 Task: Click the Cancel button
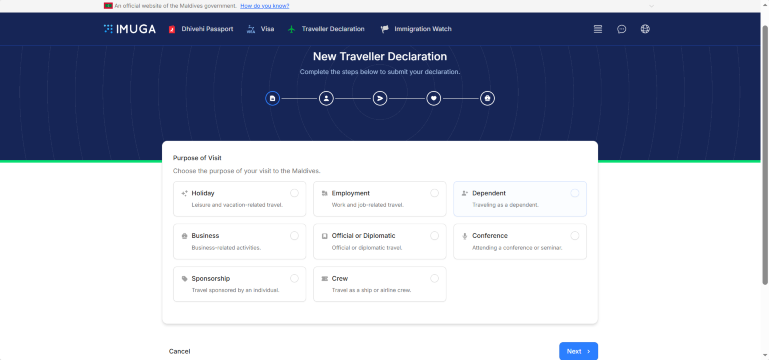pyautogui.click(x=179, y=351)
